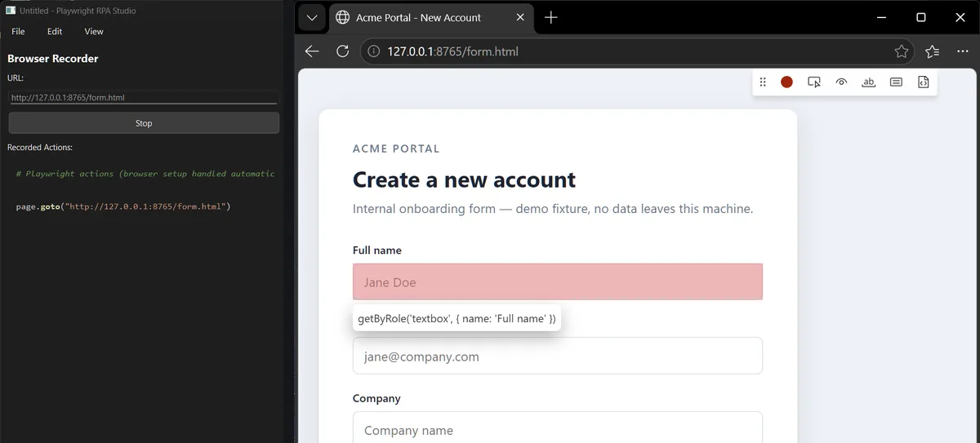Click the Browser Recorder URL field
The image size is (980, 443).
144,97
